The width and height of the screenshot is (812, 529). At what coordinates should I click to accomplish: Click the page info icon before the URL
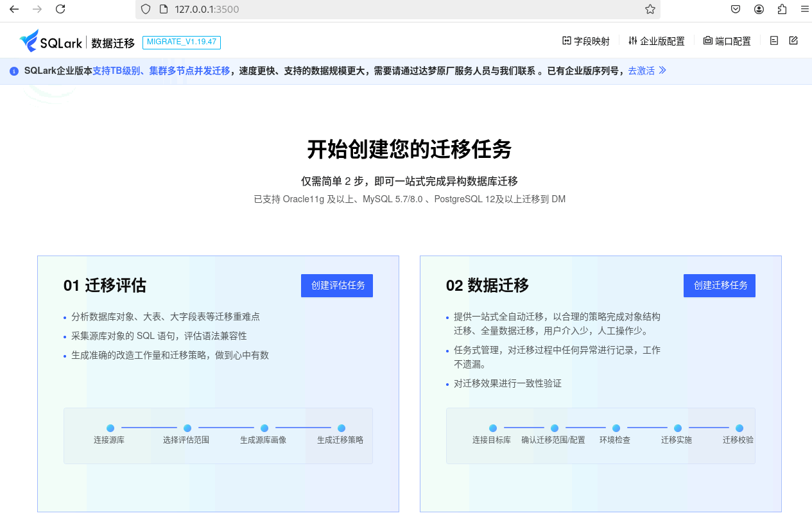pos(163,9)
